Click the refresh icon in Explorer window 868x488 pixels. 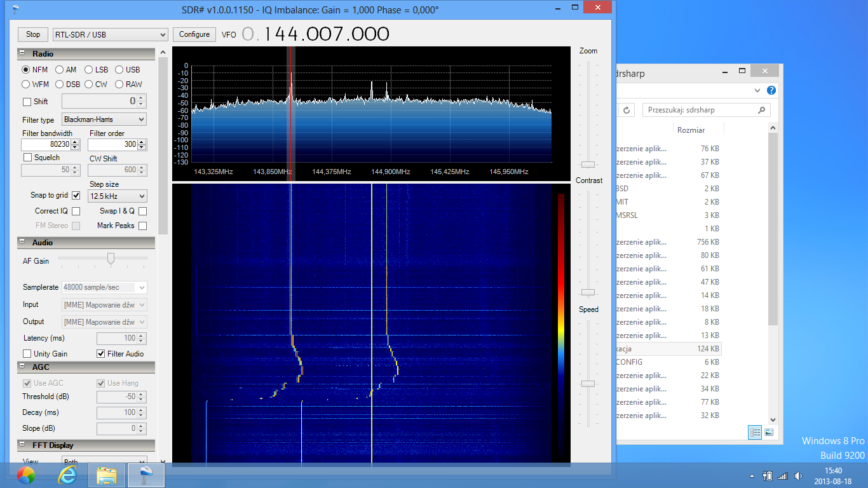click(627, 110)
